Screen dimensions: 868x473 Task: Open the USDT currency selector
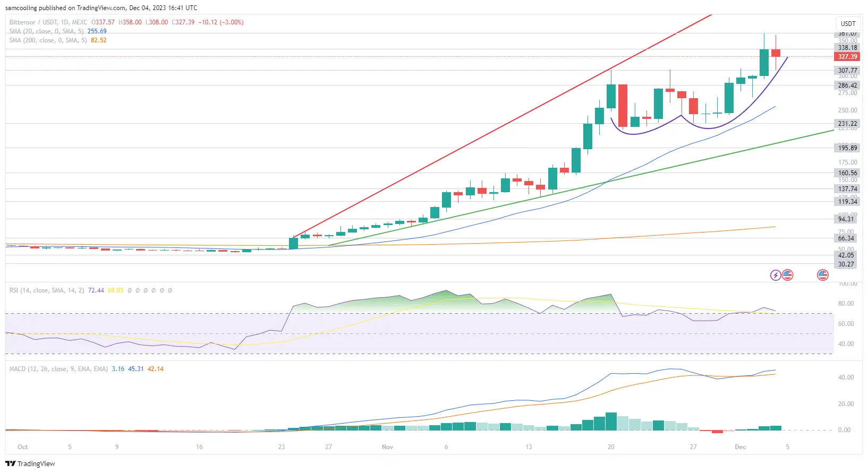848,23
